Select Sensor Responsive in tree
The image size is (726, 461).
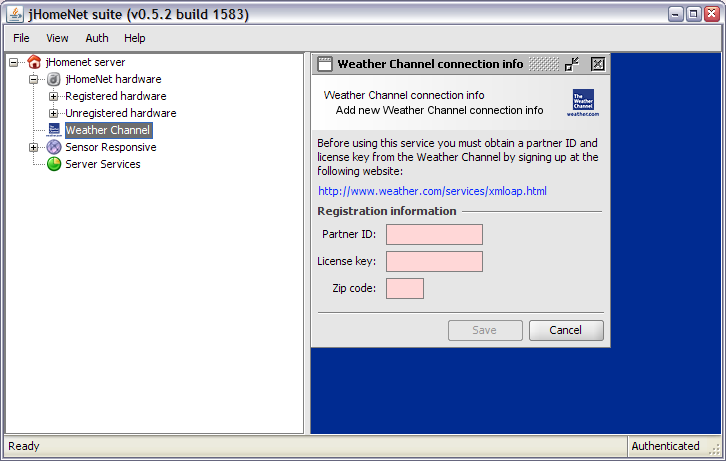(111, 147)
